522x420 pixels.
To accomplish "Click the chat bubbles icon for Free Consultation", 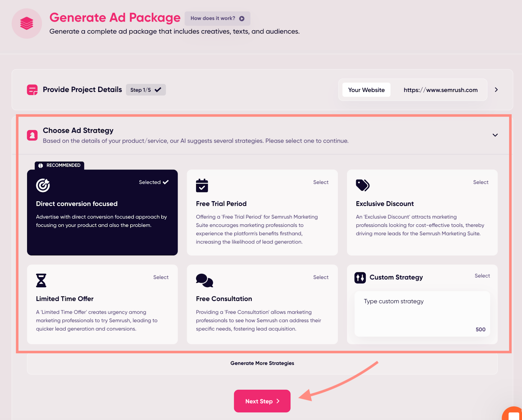I will tap(204, 280).
